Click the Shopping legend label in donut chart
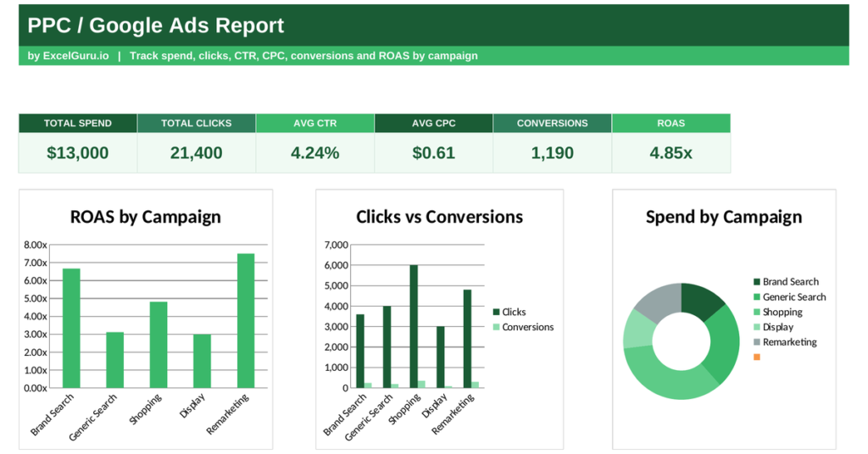The width and height of the screenshot is (868, 454). coord(782,312)
